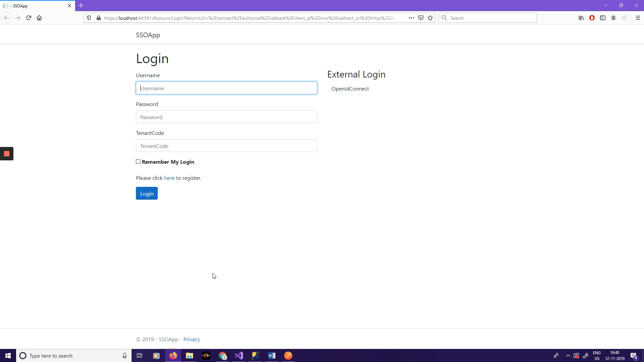Viewport: 644px width, 362px height.
Task: Open the Library bookmarks icon
Action: 581,18
